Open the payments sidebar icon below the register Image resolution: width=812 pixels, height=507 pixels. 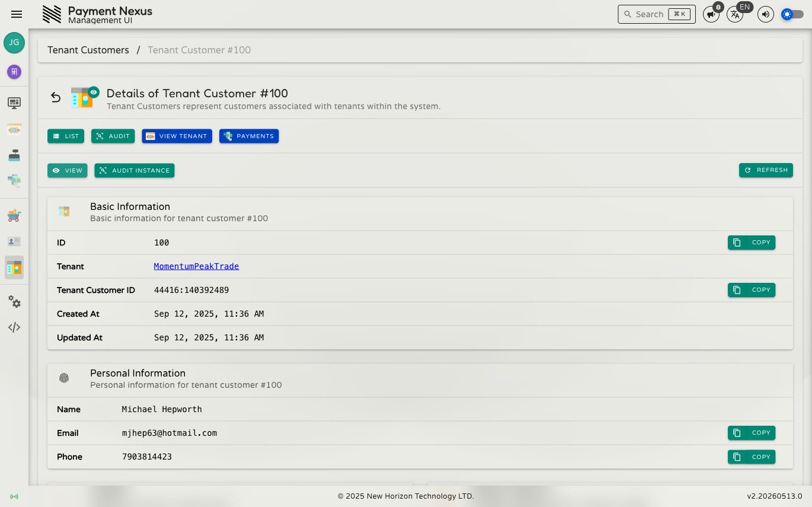point(14,181)
